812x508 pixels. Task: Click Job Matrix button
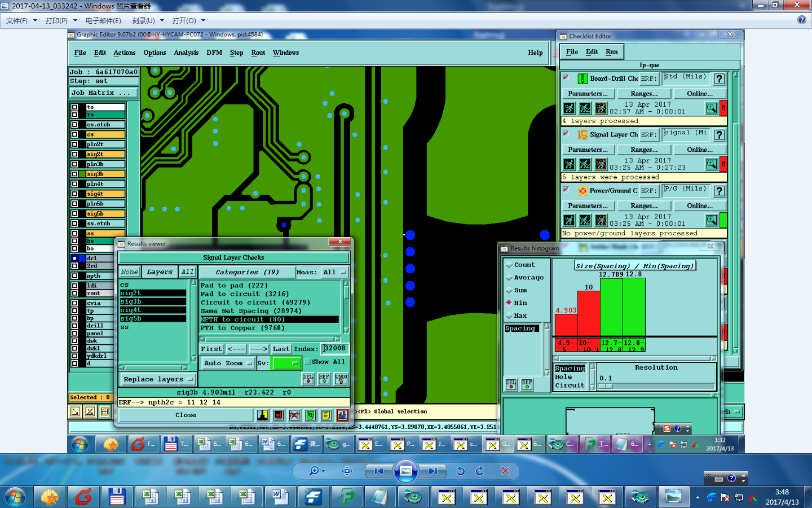point(104,93)
